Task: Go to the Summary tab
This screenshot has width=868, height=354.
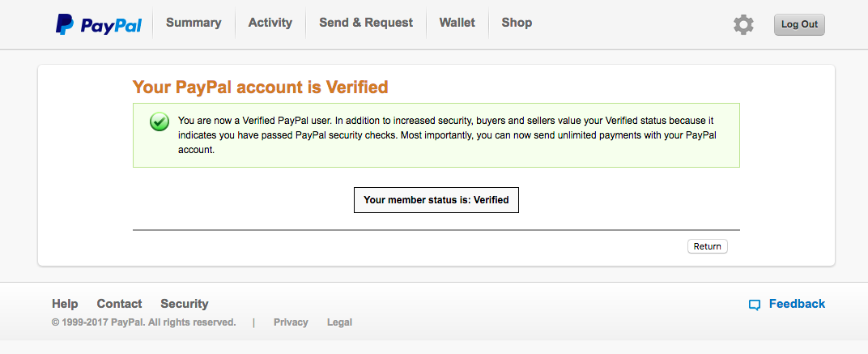Action: [194, 23]
